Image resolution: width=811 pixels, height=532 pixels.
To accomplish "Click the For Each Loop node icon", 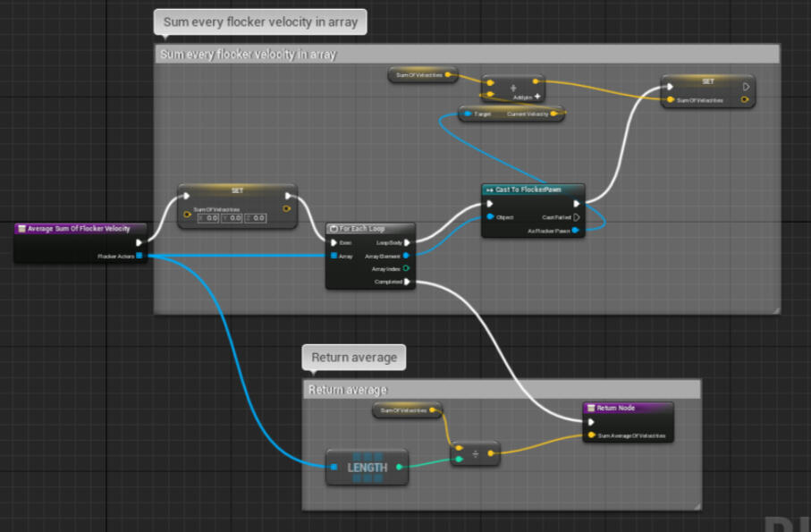I will click(x=334, y=229).
